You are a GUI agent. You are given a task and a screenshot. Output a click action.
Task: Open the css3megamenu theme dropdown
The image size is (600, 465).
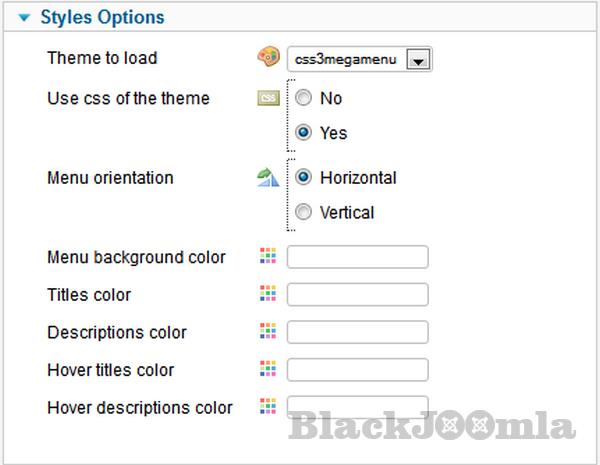360,60
